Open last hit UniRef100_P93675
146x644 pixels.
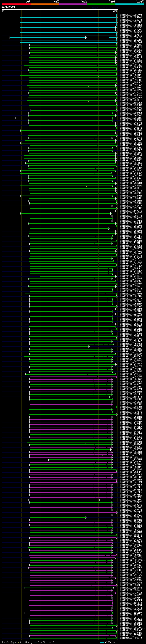131,638
